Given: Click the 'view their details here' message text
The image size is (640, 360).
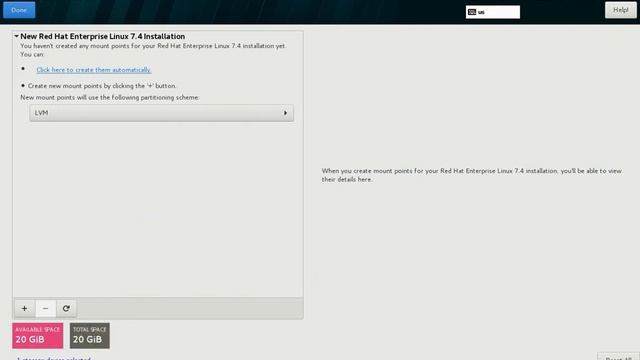Looking at the screenshot, I should tap(471, 175).
